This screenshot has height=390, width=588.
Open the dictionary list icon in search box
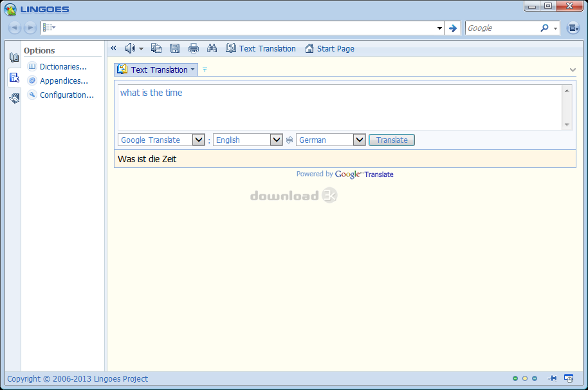click(49, 28)
